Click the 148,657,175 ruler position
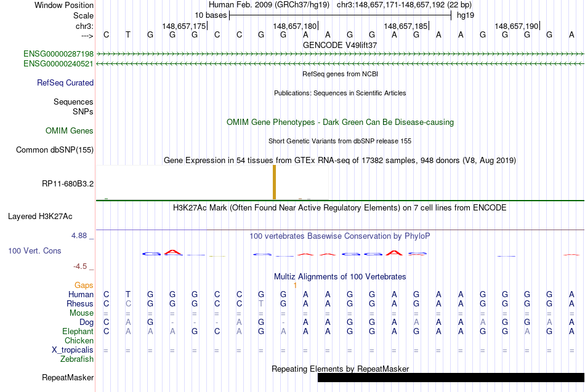The width and height of the screenshot is (585, 392). click(184, 26)
